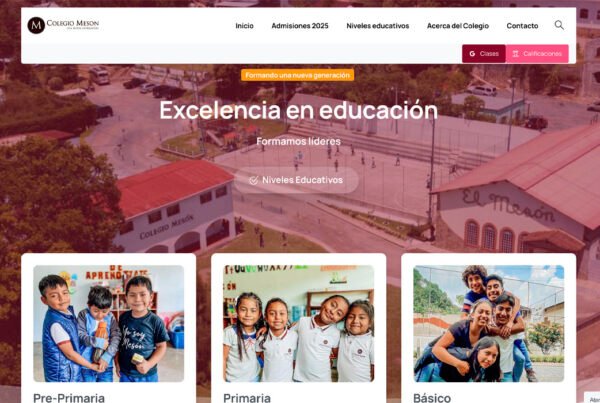Click the Pre-Primaria card title
The width and height of the screenshot is (600, 403).
tap(69, 398)
